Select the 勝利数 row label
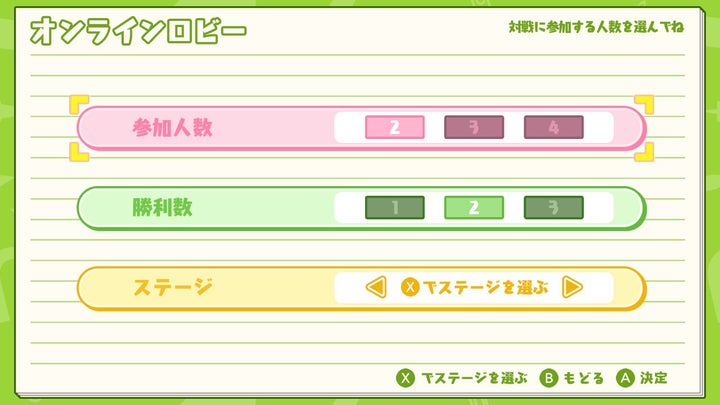The height and width of the screenshot is (405, 720). click(162, 208)
